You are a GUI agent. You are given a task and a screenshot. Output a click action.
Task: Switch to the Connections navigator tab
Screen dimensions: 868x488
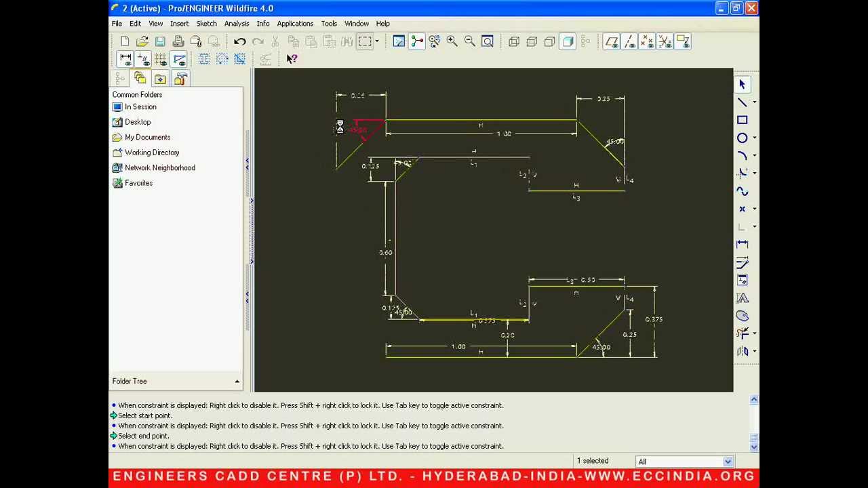(x=180, y=79)
